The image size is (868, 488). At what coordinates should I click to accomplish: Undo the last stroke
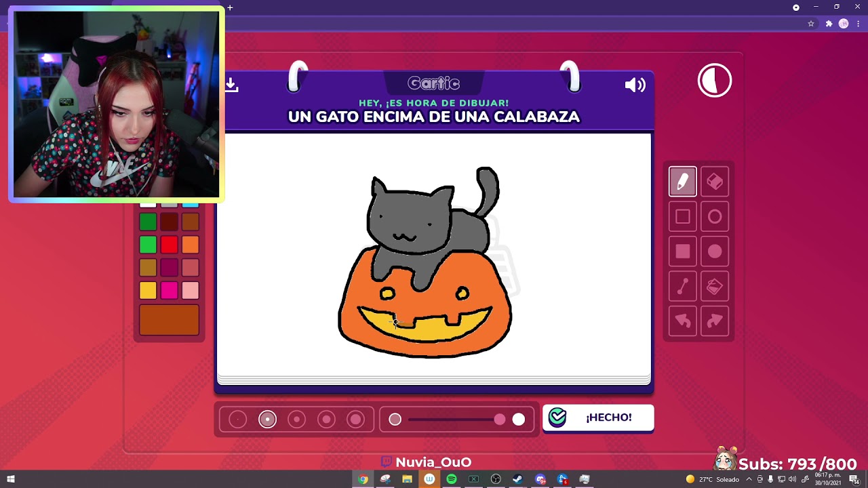683,321
